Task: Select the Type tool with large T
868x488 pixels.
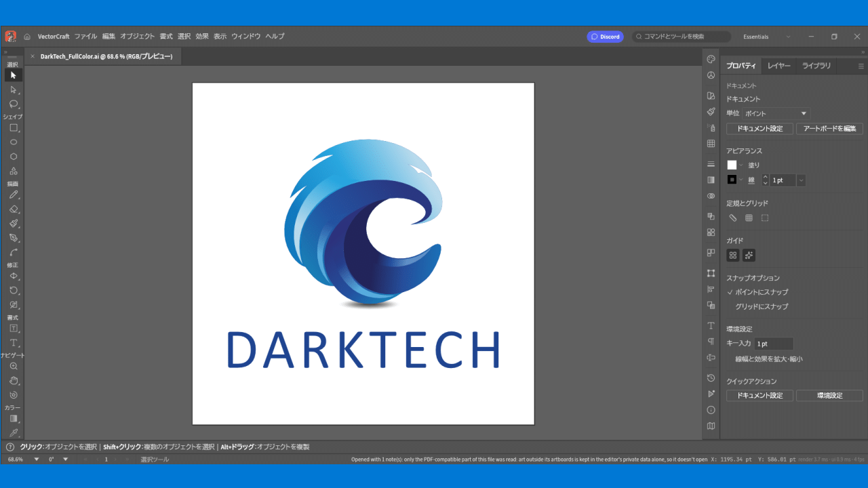Action: (14, 343)
